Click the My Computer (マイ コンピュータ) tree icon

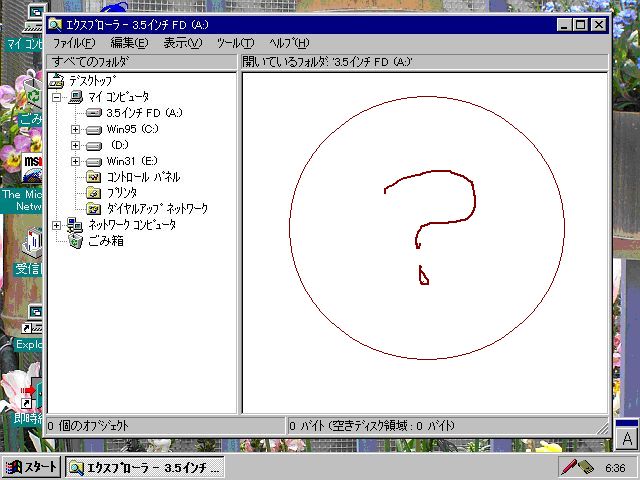76,97
